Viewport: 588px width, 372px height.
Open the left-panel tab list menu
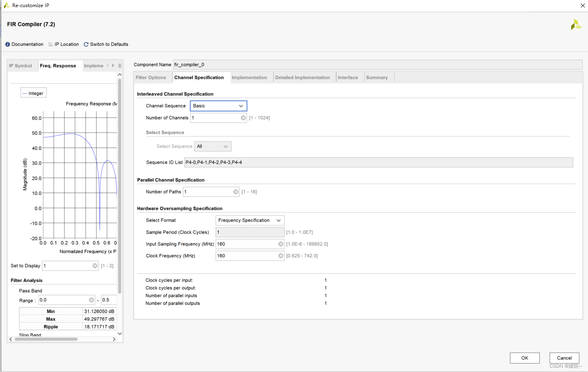120,66
